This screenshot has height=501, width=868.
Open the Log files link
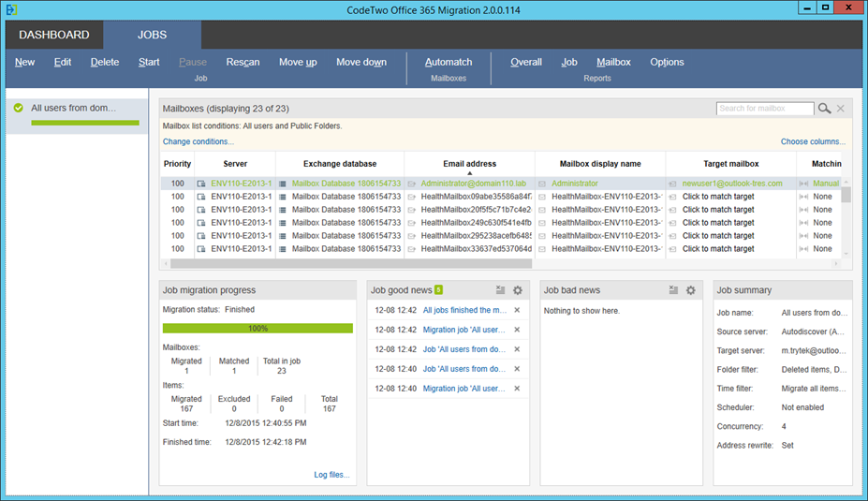331,475
